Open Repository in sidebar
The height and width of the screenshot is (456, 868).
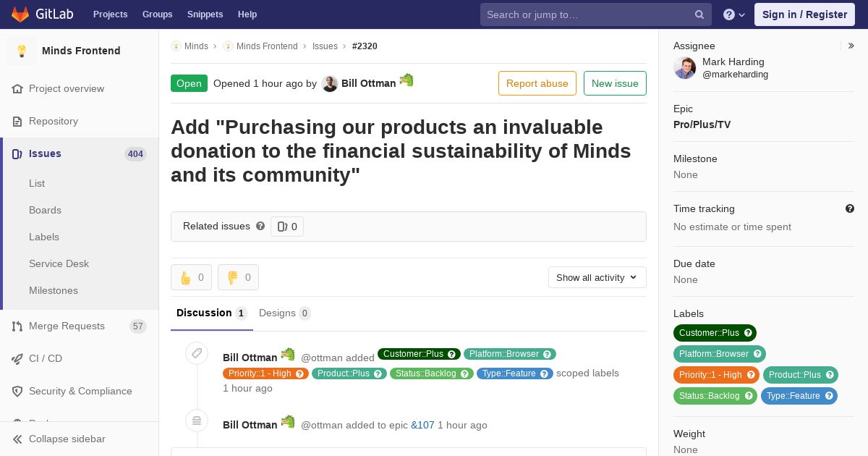(x=54, y=121)
